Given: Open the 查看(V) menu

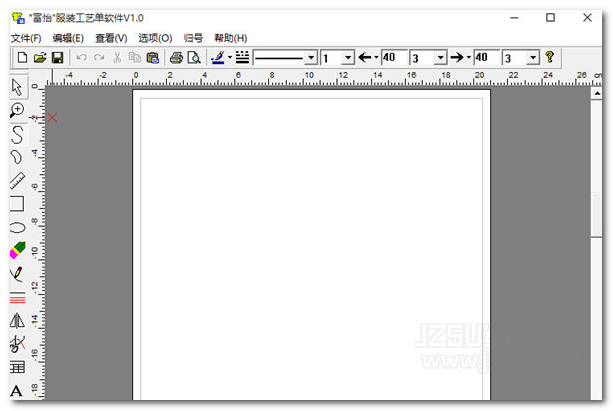Looking at the screenshot, I should coord(111,38).
